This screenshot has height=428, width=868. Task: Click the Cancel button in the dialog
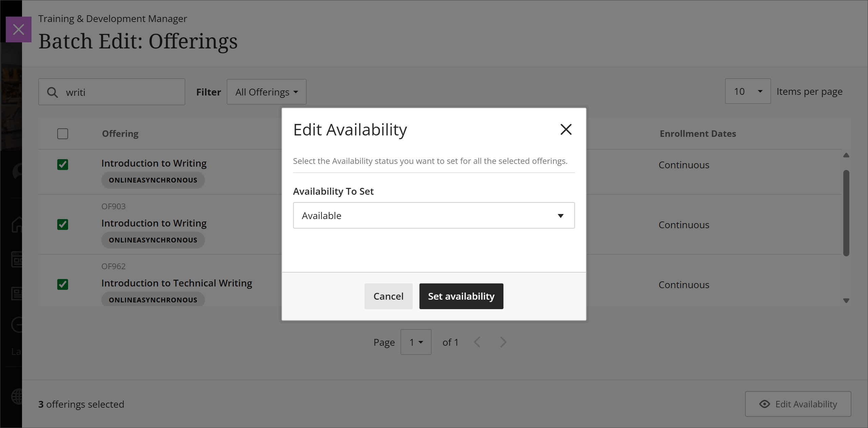coord(388,296)
